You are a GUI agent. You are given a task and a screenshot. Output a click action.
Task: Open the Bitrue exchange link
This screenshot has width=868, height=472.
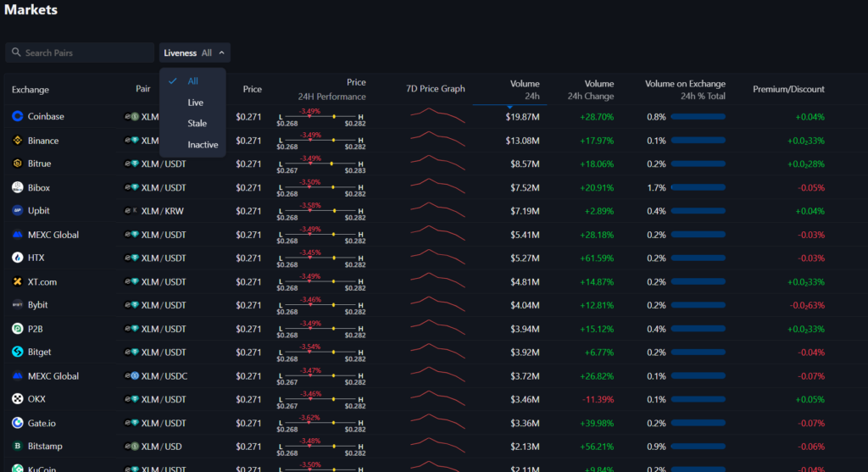point(39,164)
